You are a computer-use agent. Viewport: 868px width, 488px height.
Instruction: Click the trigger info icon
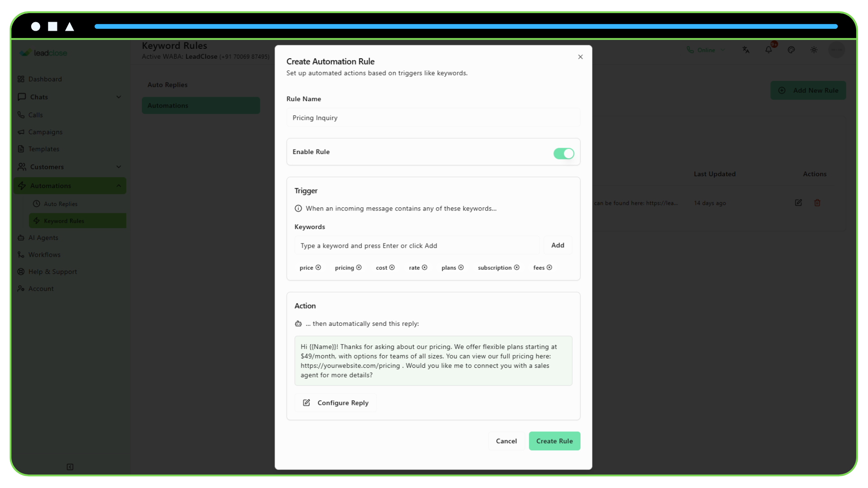[x=298, y=208]
